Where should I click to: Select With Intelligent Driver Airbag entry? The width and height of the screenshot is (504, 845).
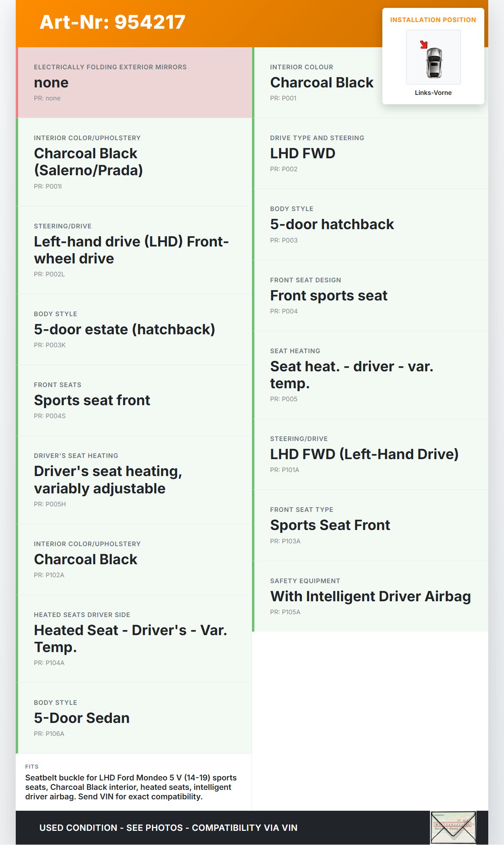pos(370,597)
